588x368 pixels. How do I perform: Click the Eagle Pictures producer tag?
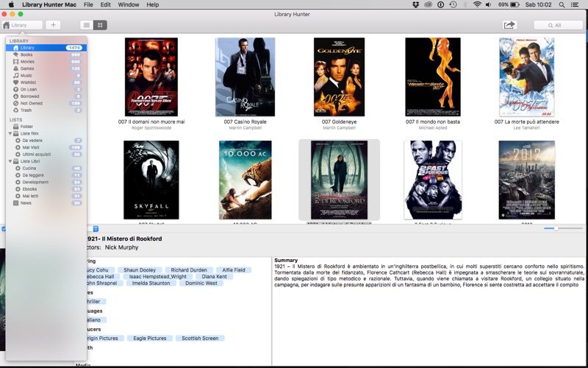click(x=150, y=339)
